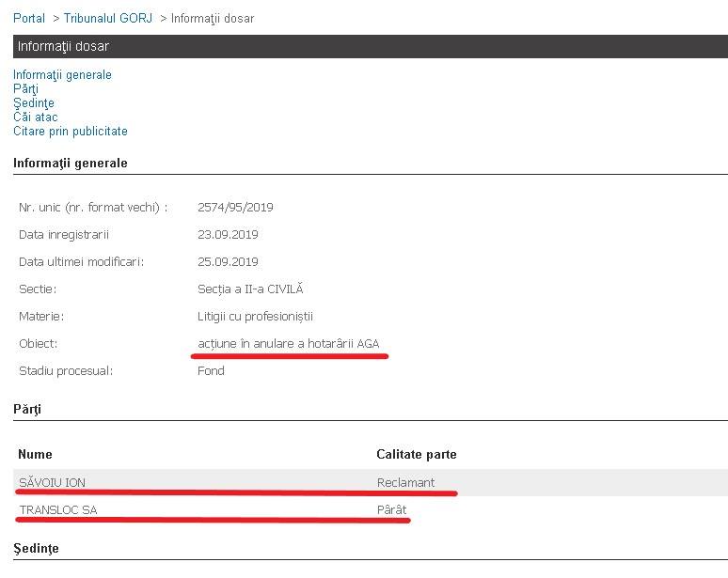
Task: Click the underlined Obiect case description
Action: coord(288,344)
